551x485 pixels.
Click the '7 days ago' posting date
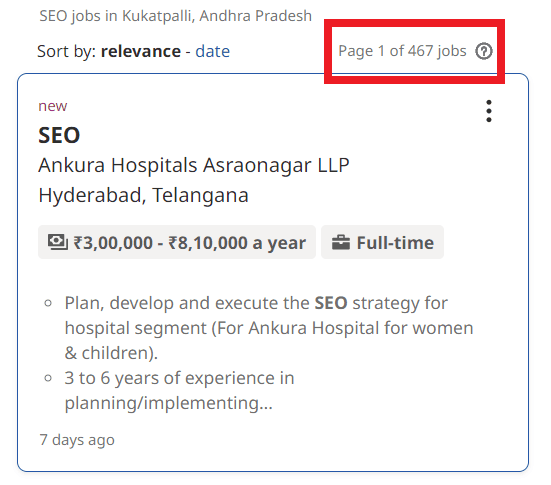(x=77, y=440)
